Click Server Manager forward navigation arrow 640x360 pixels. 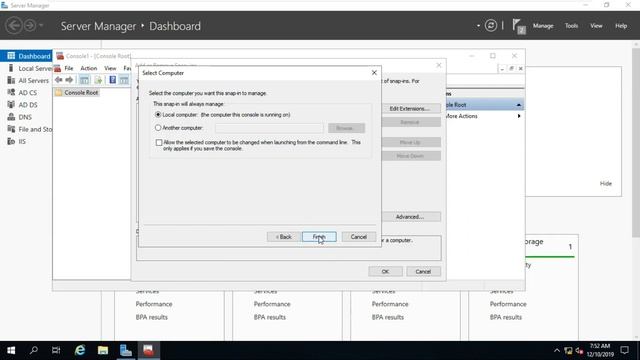tap(30, 26)
